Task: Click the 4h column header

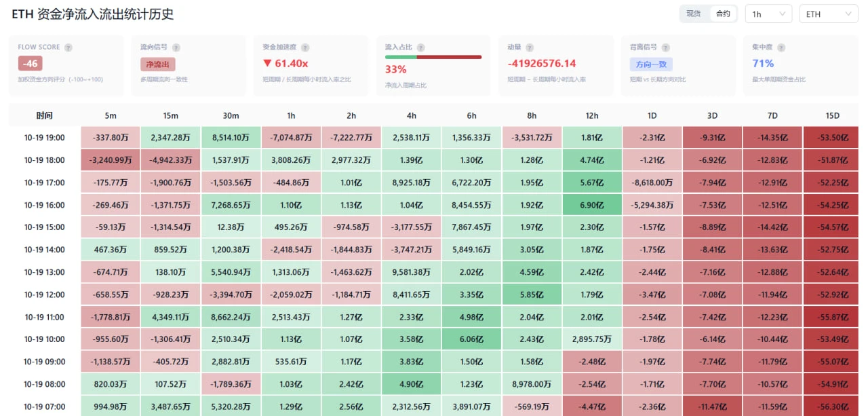Action: click(412, 115)
